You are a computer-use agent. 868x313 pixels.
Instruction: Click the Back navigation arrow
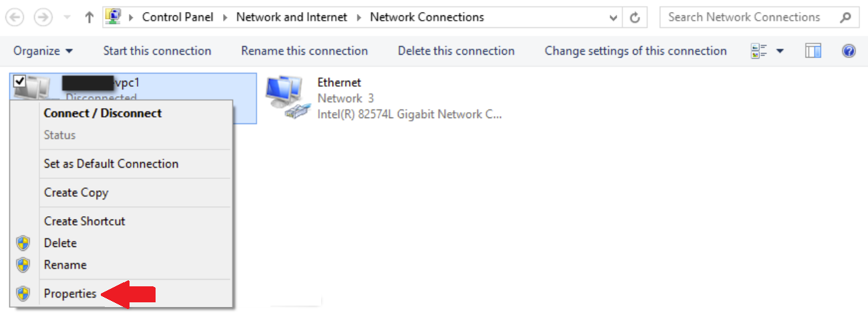point(15,18)
